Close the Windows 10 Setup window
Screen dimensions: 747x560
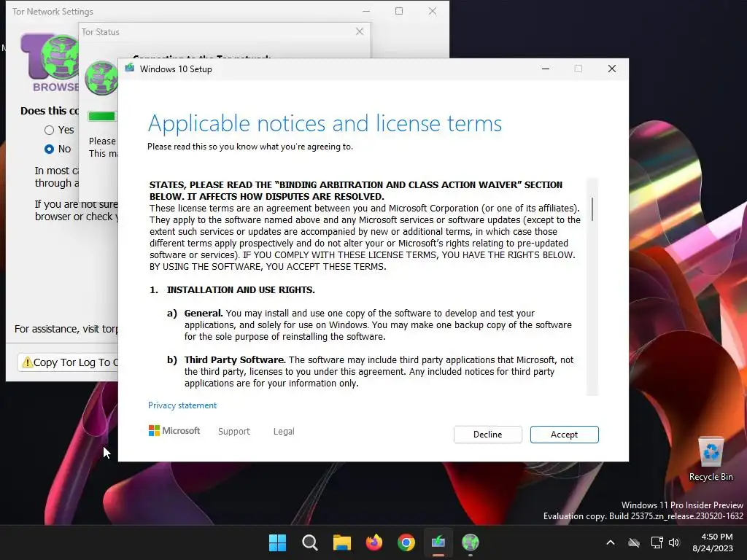pos(612,69)
